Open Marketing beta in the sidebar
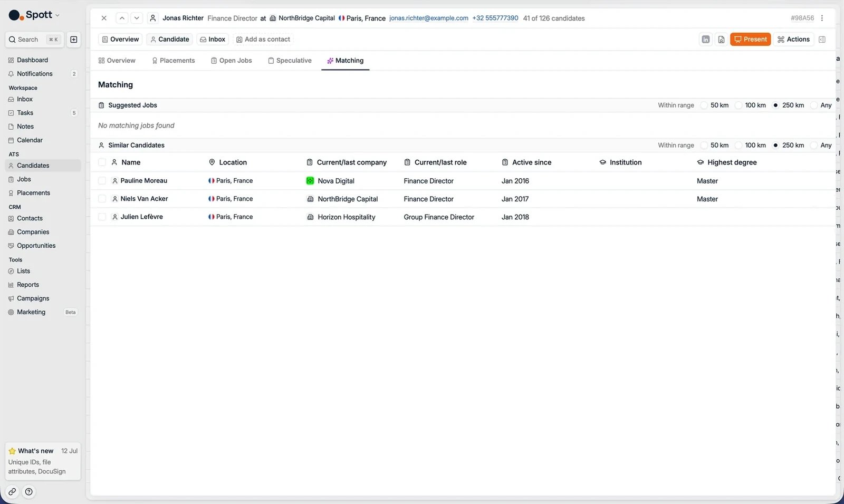844x504 pixels. pyautogui.click(x=43, y=312)
